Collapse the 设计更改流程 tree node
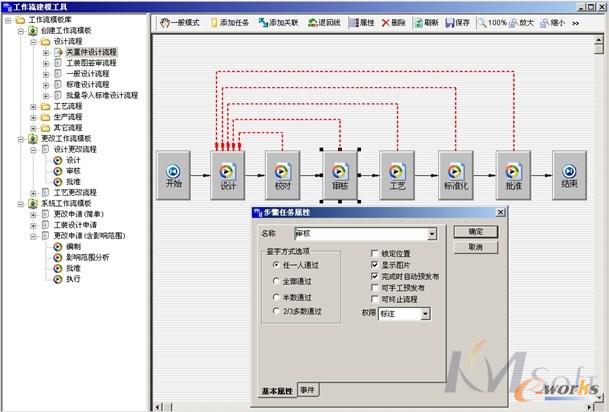609x412 pixels. (x=33, y=149)
